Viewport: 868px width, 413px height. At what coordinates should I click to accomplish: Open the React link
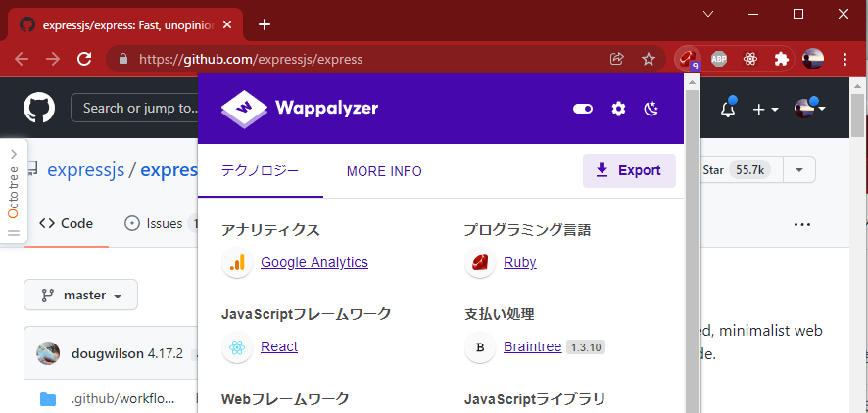[x=279, y=347]
